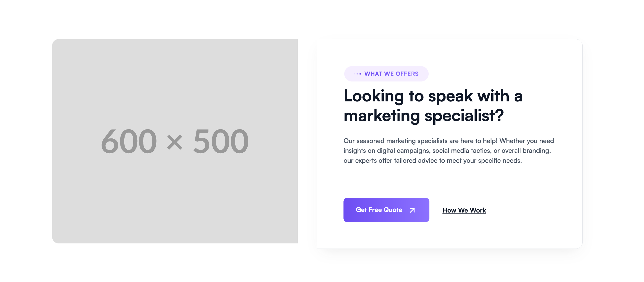Click the text line 'our experts offer tailored advice'
The image size is (644, 282).
[432, 161]
